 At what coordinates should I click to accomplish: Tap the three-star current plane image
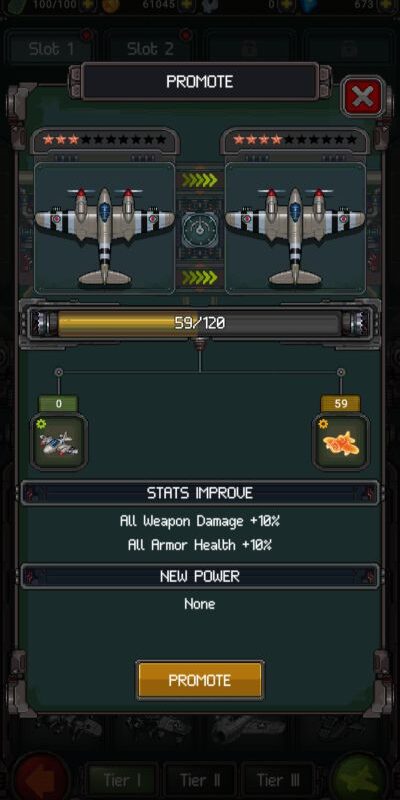105,228
